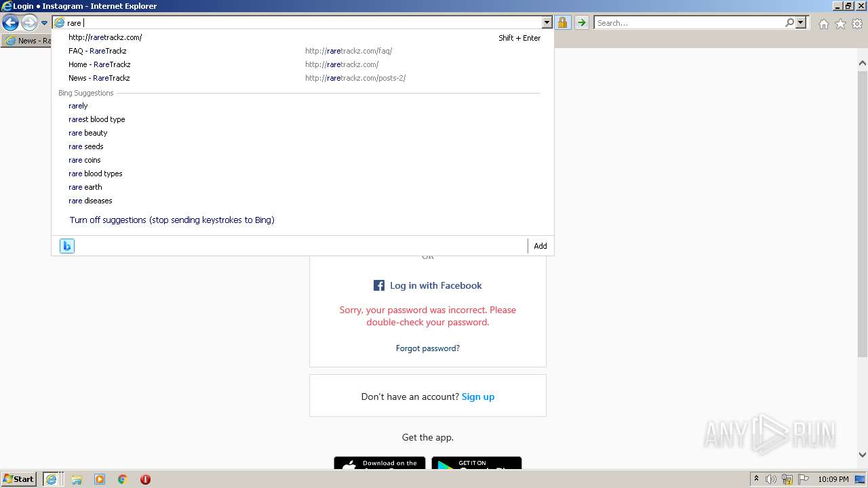Screen dimensions: 868x488
Task: Choose 'rarest blood type' suggestion
Action: [304, 119]
